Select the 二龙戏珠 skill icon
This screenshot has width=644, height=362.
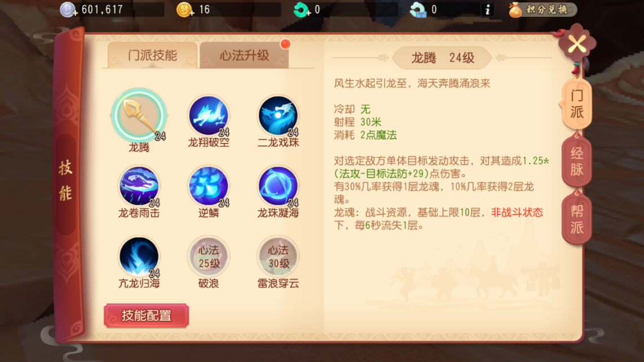278,115
